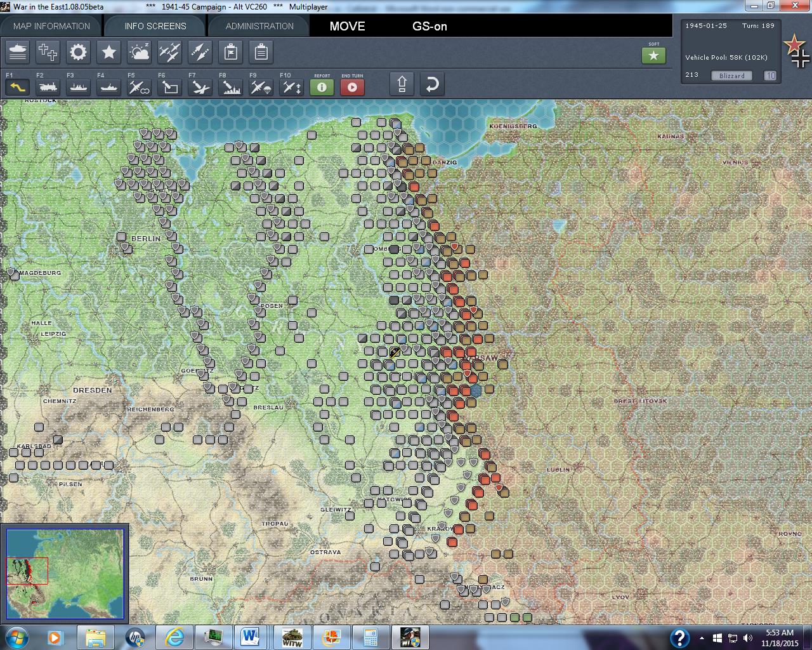
Task: Switch to the ADMINISTRATION tab
Action: click(x=259, y=26)
